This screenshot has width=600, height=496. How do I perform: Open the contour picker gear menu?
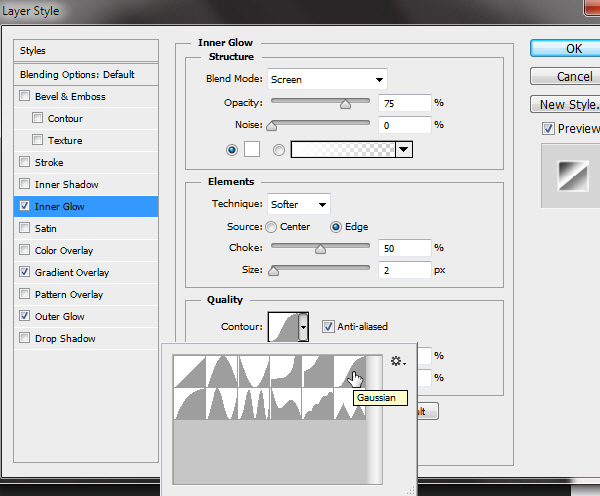point(398,362)
